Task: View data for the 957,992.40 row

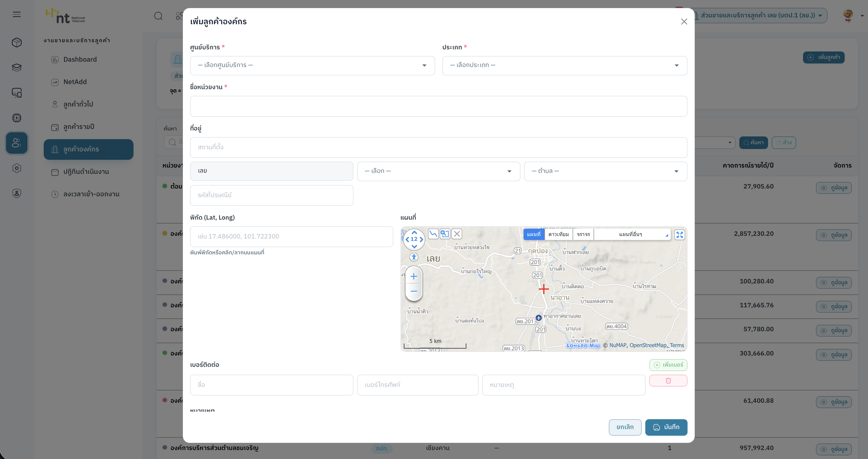Action: click(x=834, y=449)
